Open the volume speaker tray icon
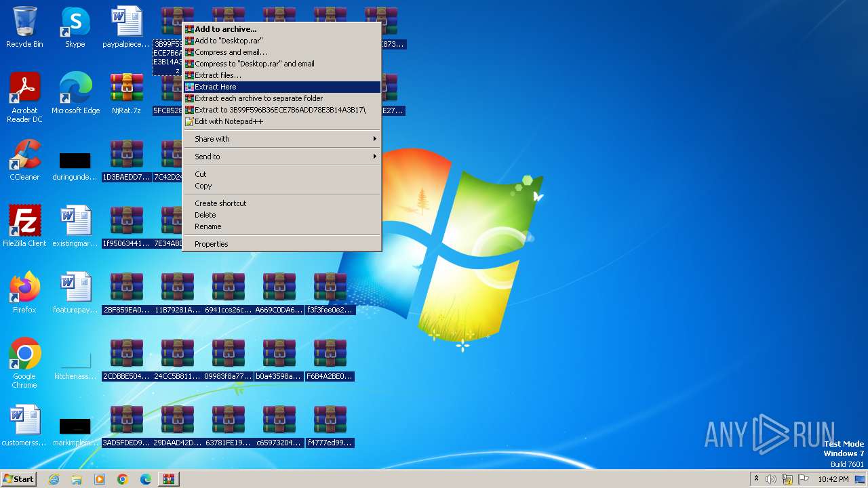Screen dimensions: 868x488 coord(771,479)
